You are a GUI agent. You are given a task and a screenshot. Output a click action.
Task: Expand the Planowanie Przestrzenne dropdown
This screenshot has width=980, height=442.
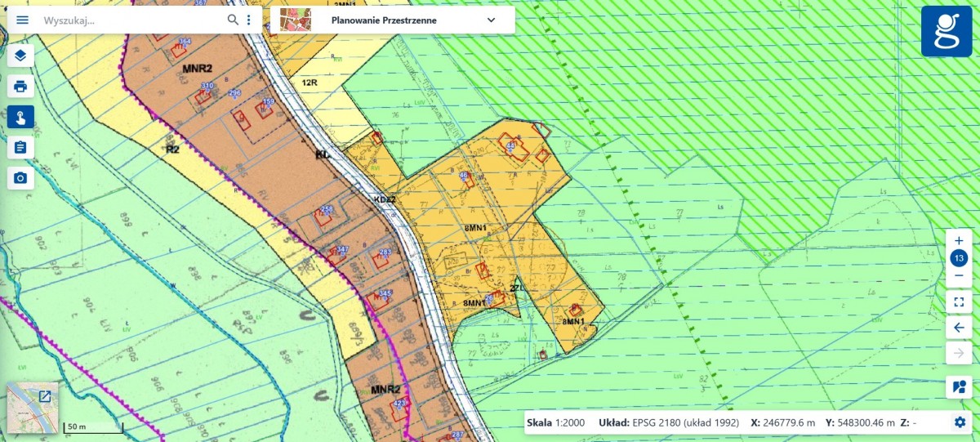(491, 20)
